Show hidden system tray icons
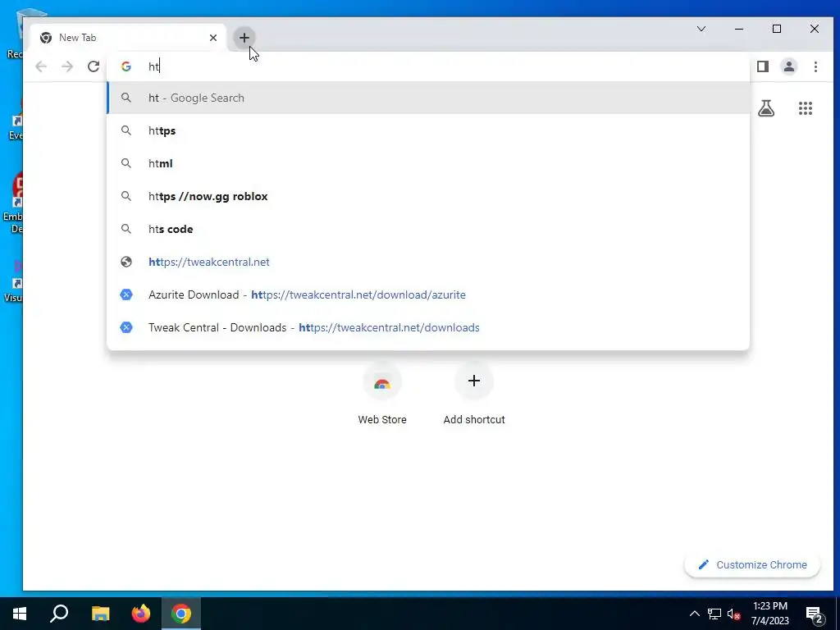840x630 pixels. tap(694, 614)
